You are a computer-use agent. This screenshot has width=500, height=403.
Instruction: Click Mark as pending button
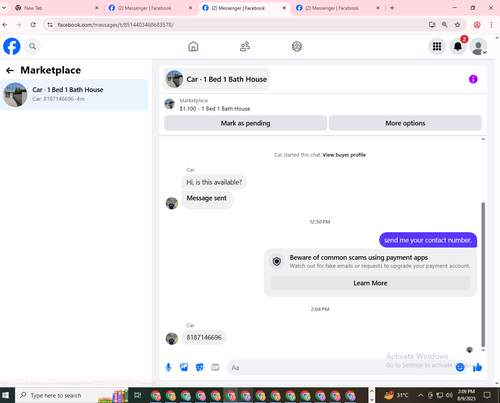point(245,123)
